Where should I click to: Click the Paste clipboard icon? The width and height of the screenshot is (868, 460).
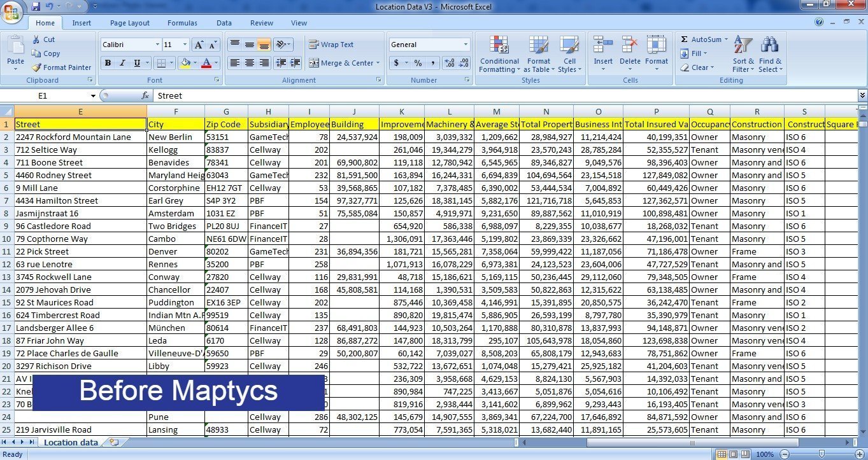tap(15, 45)
